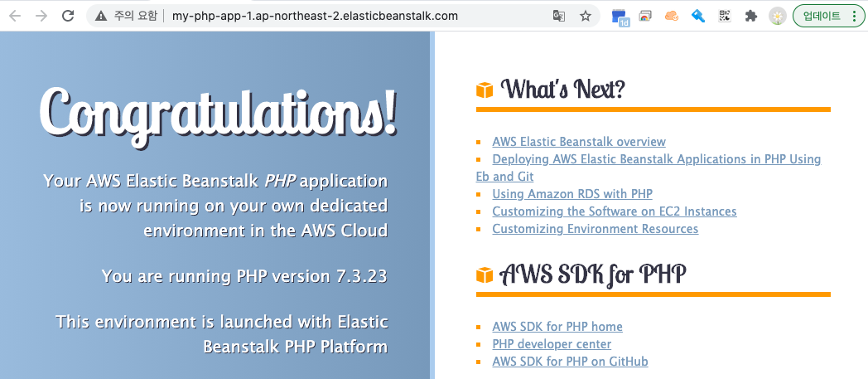The width and height of the screenshot is (868, 379).
Task: Open the profile avatar with flower picture
Action: 778,17
